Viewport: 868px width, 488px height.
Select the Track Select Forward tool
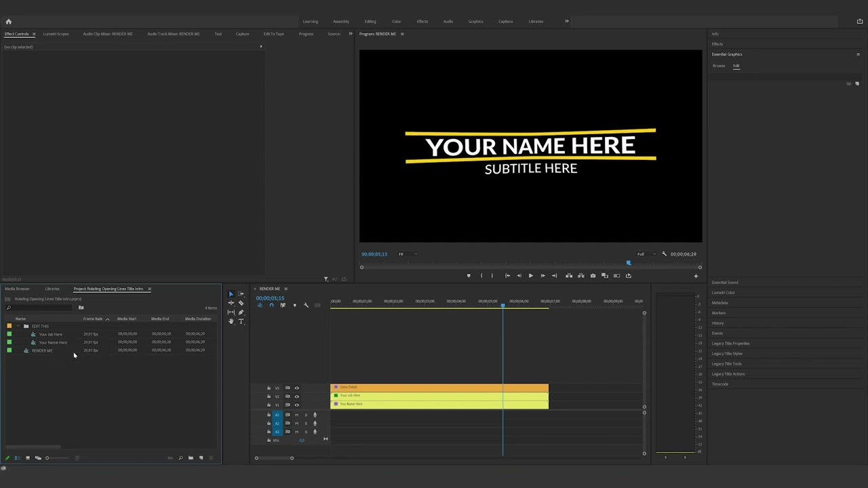pos(241,294)
